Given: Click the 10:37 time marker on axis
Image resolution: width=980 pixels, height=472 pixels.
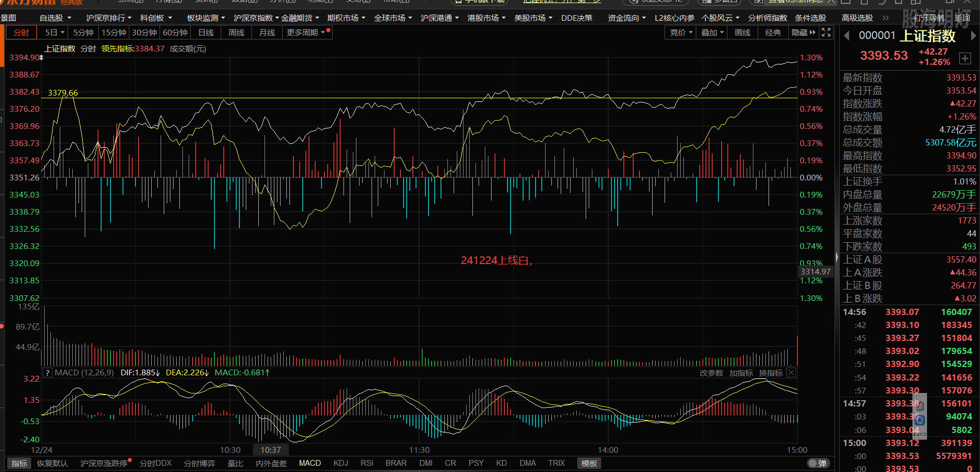Looking at the screenshot, I should coord(271,450).
